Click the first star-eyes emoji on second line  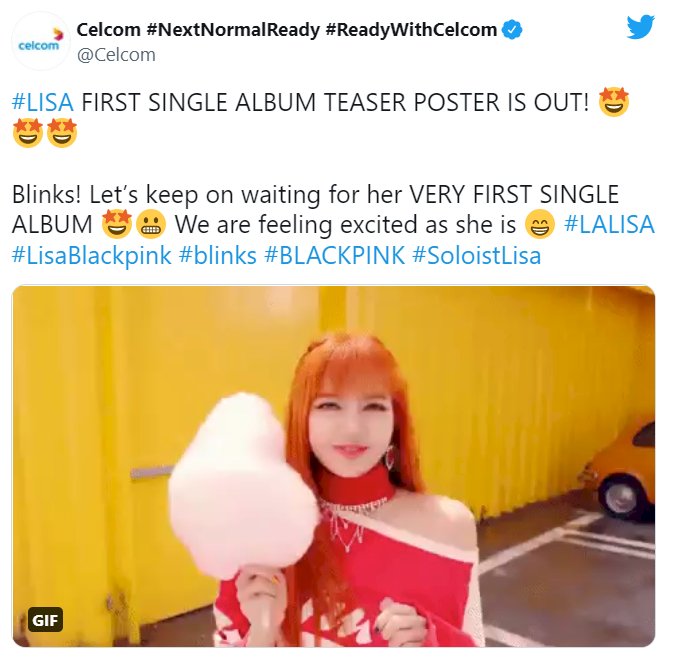28,133
